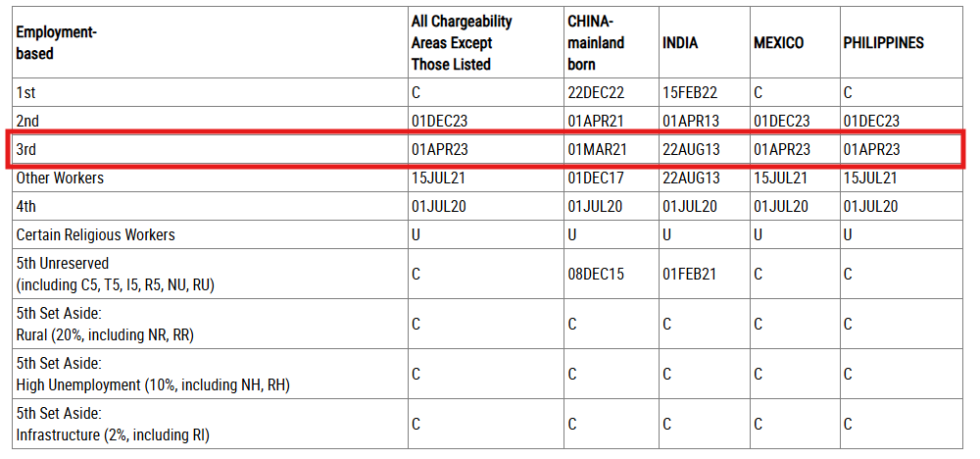The width and height of the screenshot is (980, 459).
Task: Select the PHILIPPINES column header
Action: click(883, 43)
